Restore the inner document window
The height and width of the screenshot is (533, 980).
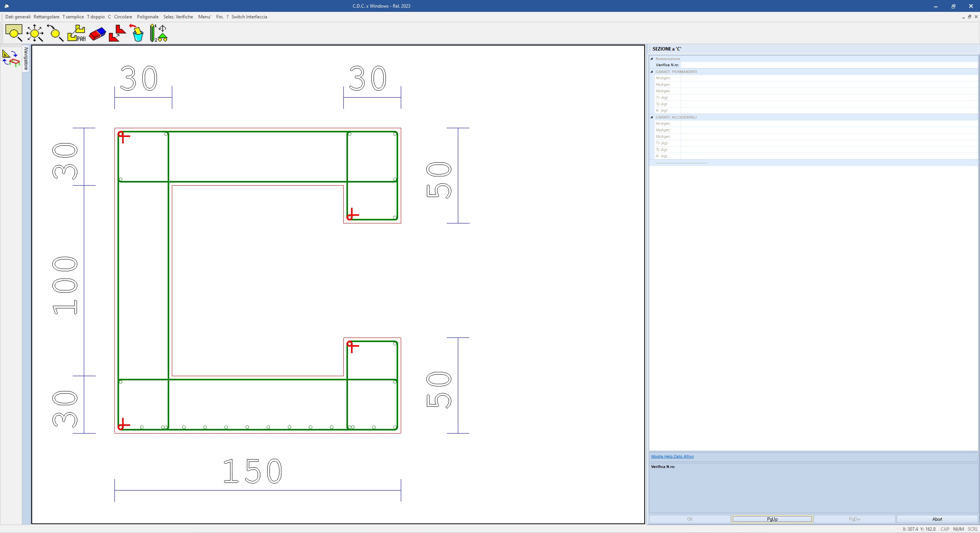(970, 17)
